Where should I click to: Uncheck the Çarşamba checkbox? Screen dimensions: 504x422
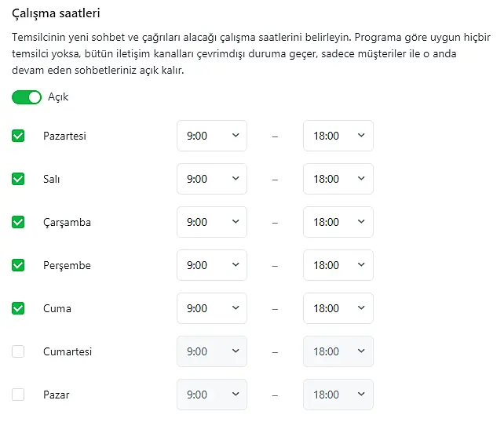18,222
